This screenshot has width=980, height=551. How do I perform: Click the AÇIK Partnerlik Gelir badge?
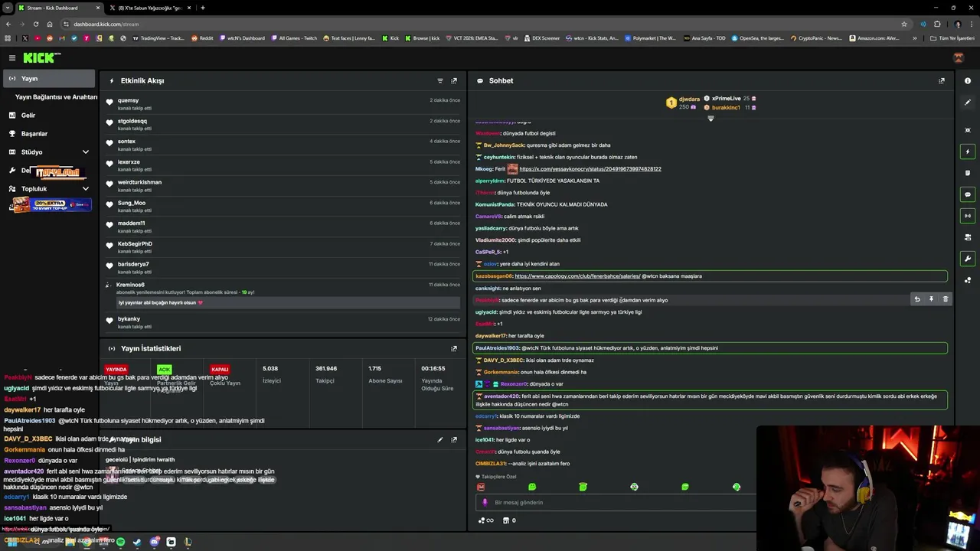164,370
